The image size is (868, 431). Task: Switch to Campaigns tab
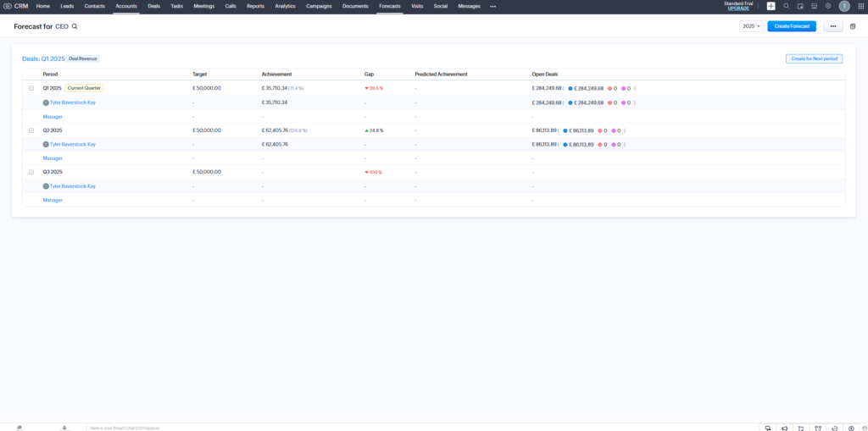point(319,6)
